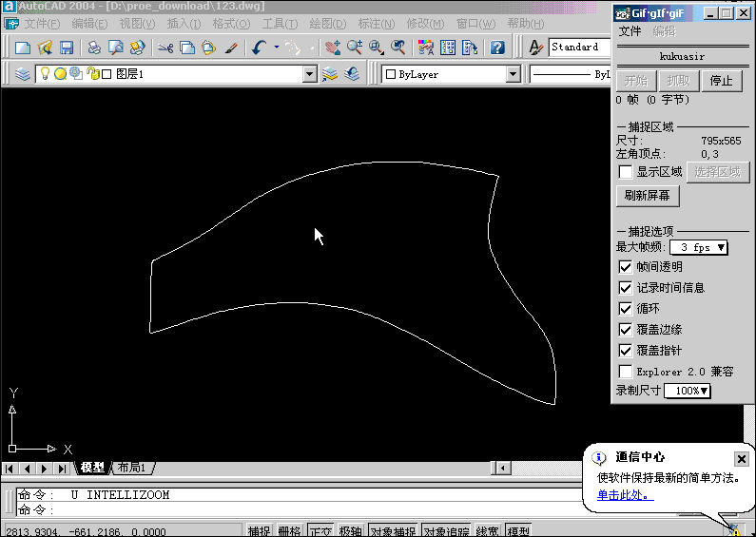This screenshot has width=756, height=537.
Task: Open the 文件(F) menu in AutoCAD
Action: click(x=42, y=24)
